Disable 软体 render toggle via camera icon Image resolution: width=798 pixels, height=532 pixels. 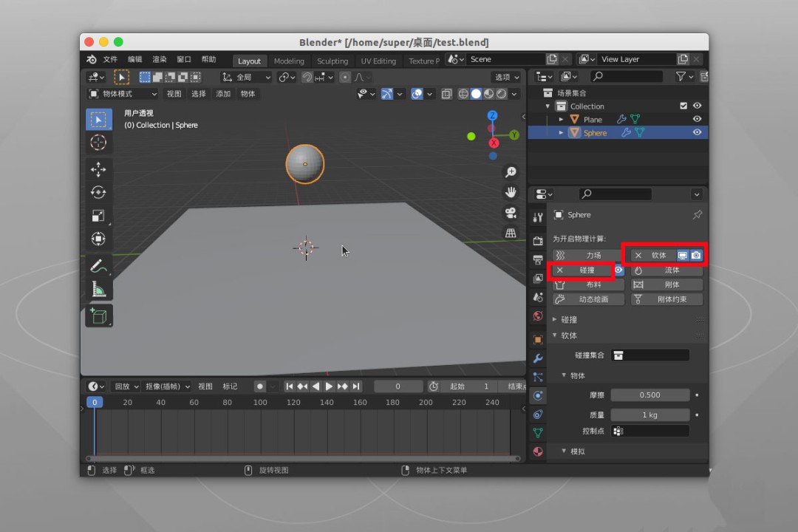[695, 255]
